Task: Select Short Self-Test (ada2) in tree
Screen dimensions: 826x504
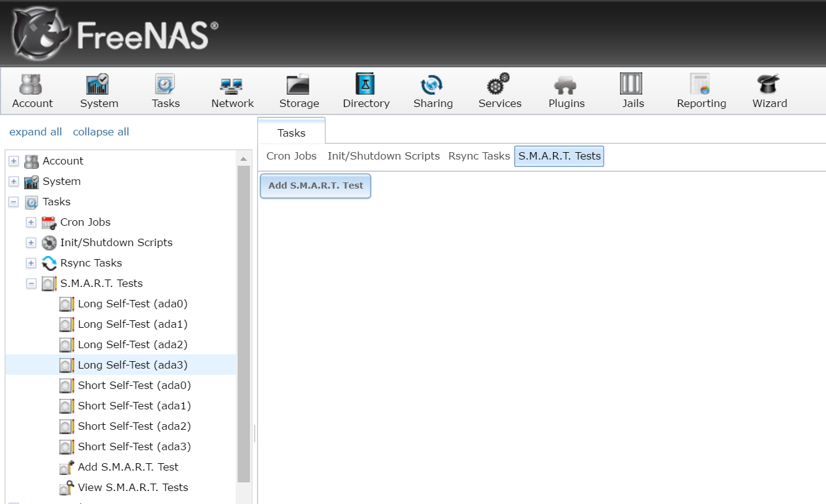Action: (x=134, y=427)
